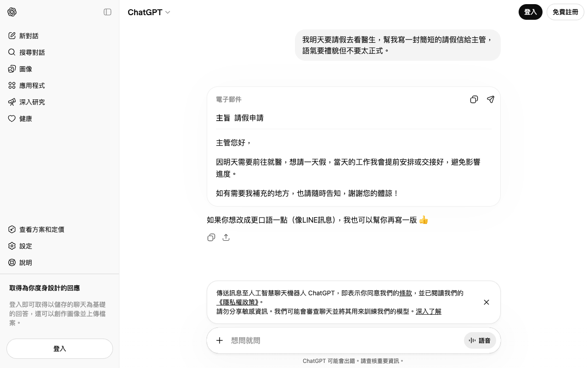Toggle the sidebar collapse icon

(x=107, y=12)
